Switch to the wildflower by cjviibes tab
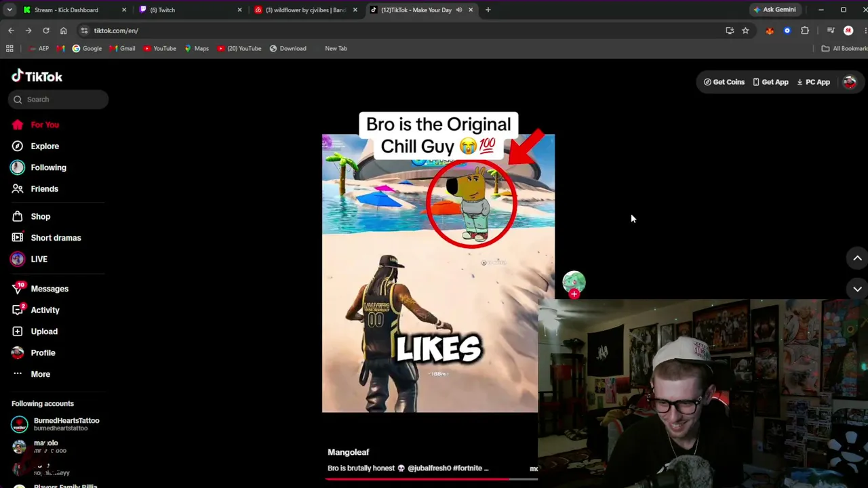 (305, 10)
